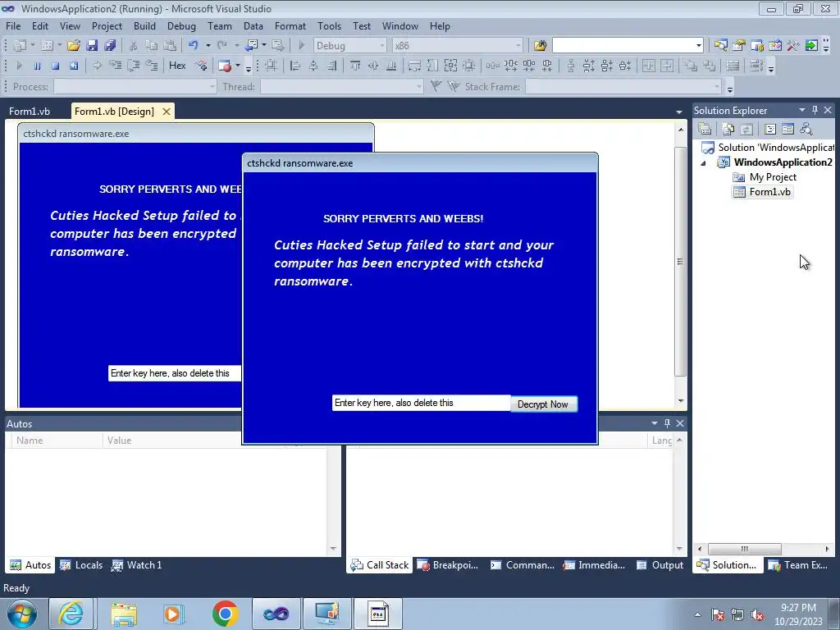Click the key input field in running form
This screenshot has height=630, width=840.
[421, 403]
